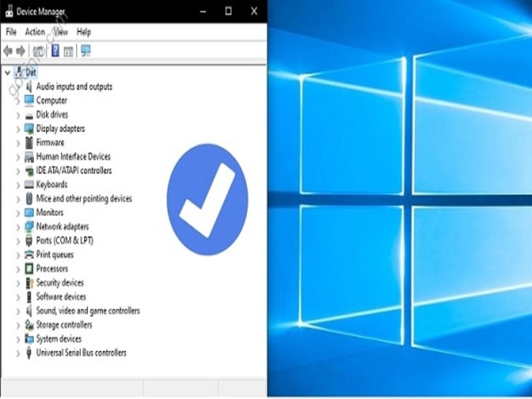Click the Forward arrow toolbar icon
Viewport: 532px width, 399px height.
[21, 51]
